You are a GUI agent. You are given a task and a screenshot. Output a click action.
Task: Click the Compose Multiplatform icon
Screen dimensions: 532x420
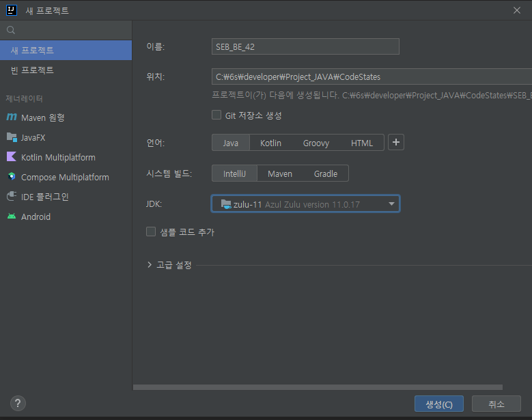coord(12,176)
